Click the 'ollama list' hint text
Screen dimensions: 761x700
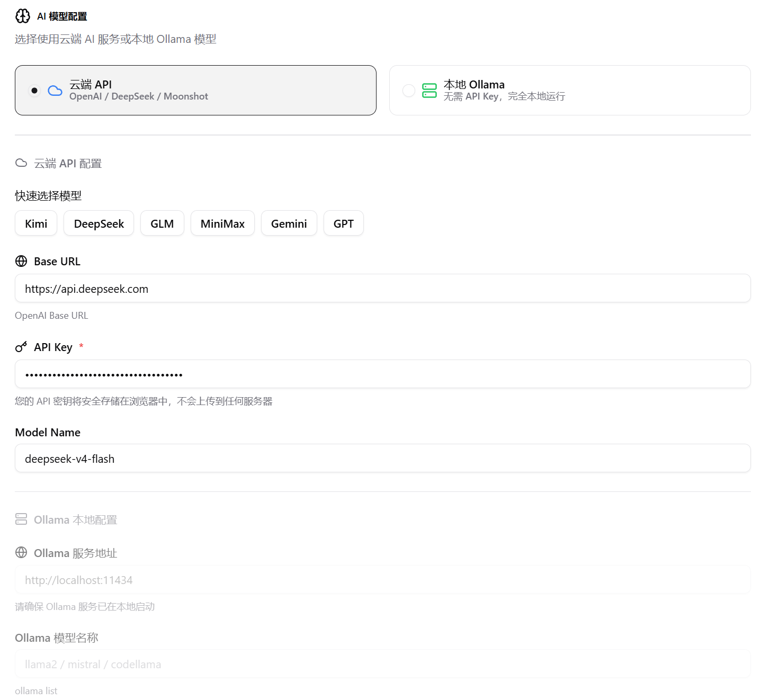pyautogui.click(x=36, y=691)
